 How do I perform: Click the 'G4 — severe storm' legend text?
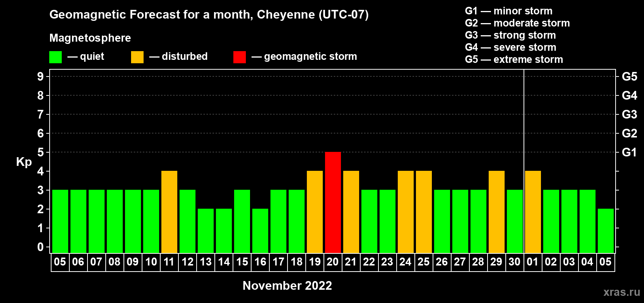[511, 47]
